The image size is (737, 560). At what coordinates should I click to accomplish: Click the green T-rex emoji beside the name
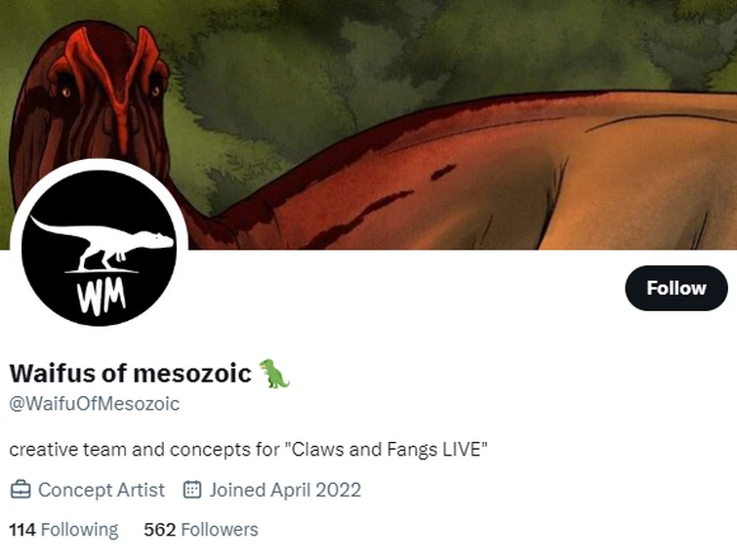point(274,373)
